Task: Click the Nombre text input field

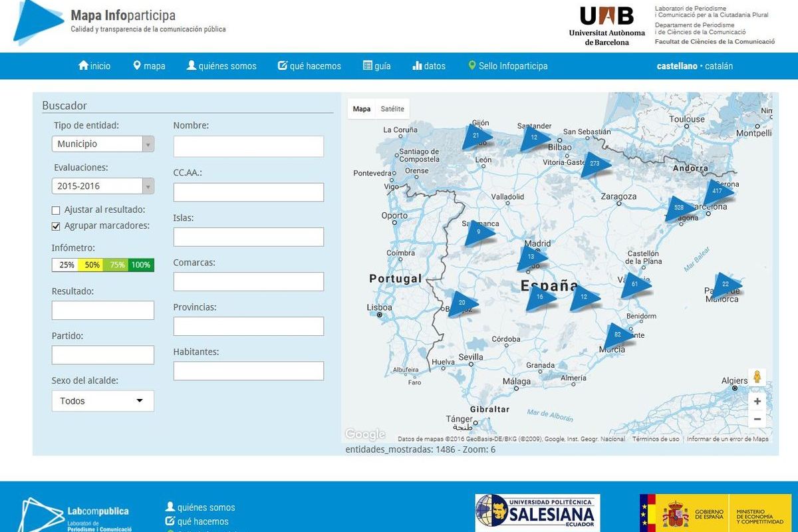Action: tap(248, 146)
